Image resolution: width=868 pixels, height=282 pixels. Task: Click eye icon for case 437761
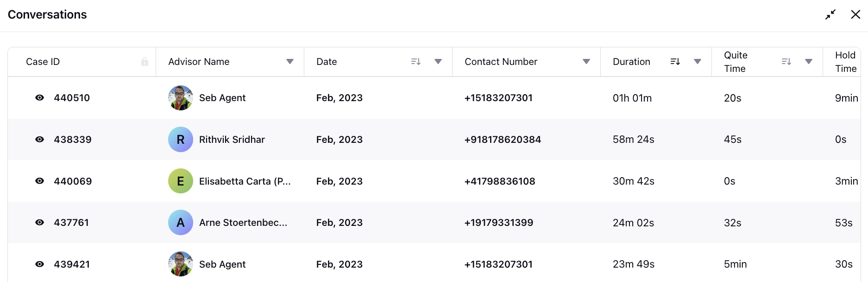point(40,223)
